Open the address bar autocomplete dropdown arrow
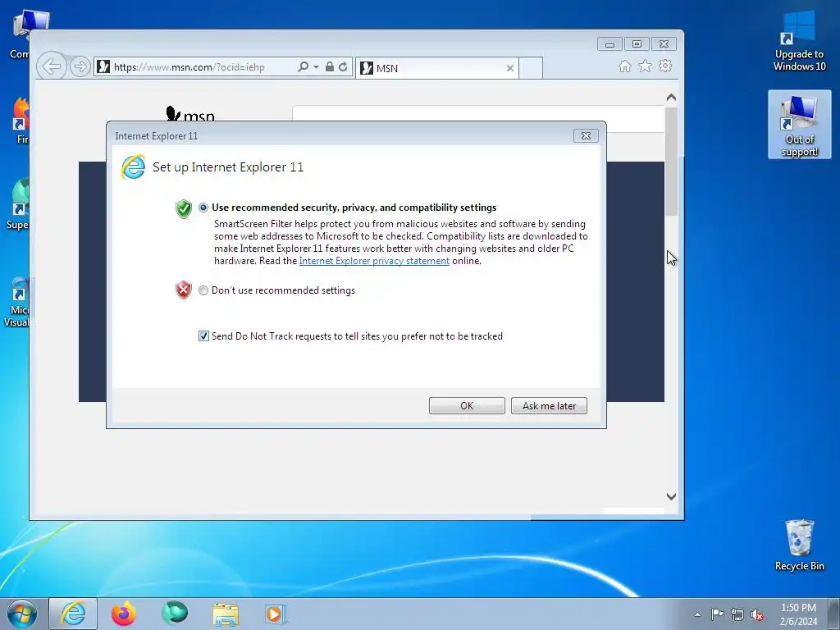840x630 pixels. click(316, 67)
